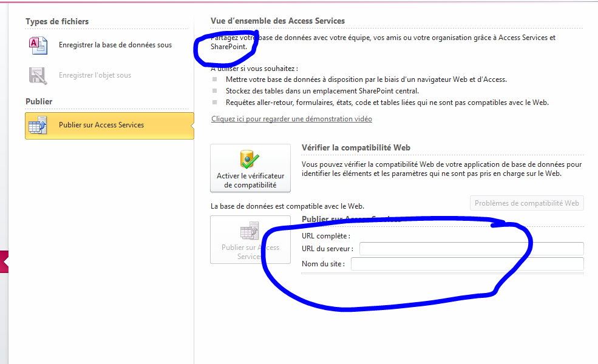The image size is (598, 364).
Task: Focus the 'URL du serveur' input field
Action: [471, 249]
